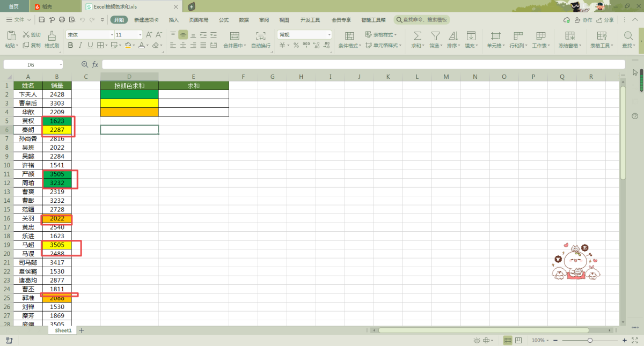The height and width of the screenshot is (346, 644).
Task: Click the Format Painter (格式刷) icon
Action: click(x=52, y=36)
